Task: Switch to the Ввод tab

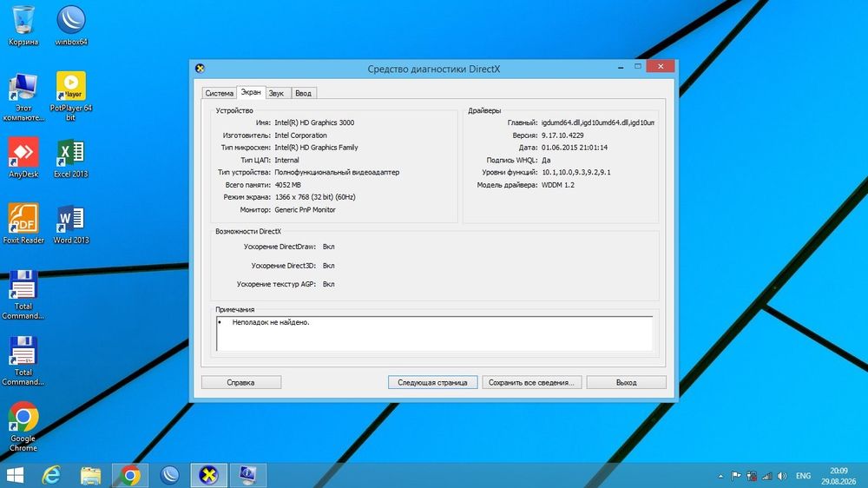Action: point(303,93)
